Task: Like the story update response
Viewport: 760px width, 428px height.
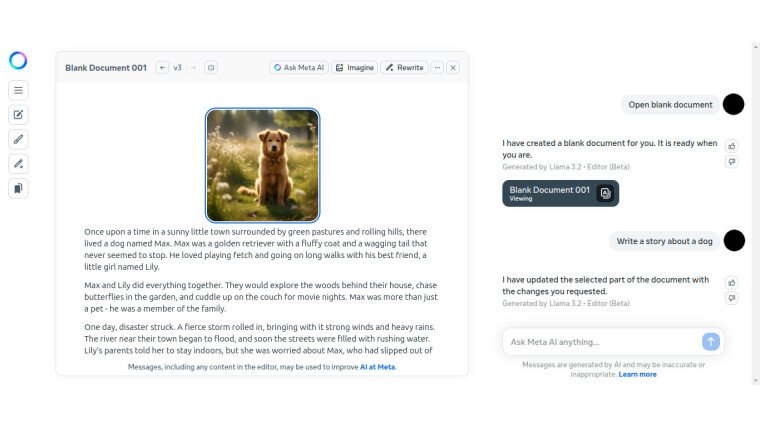Action: 732,282
